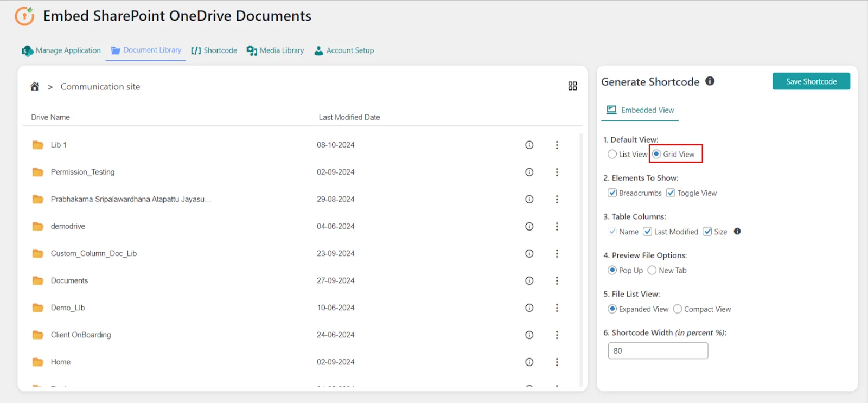View info for Documents drive
Image resolution: width=868 pixels, height=403 pixels.
(529, 280)
